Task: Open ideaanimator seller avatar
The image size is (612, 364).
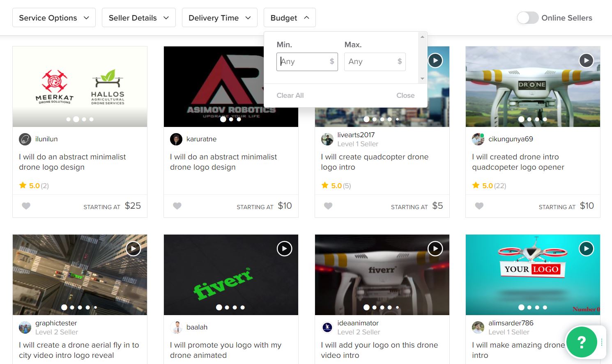Action: pos(327,327)
